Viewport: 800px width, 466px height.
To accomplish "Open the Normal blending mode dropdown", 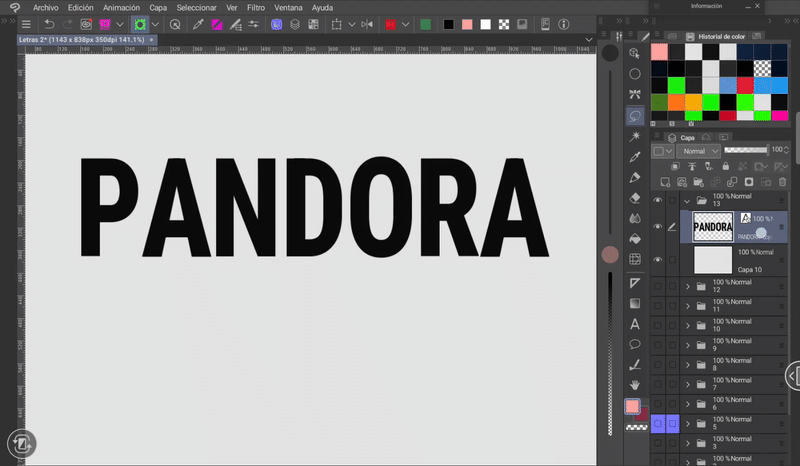I will [x=698, y=151].
